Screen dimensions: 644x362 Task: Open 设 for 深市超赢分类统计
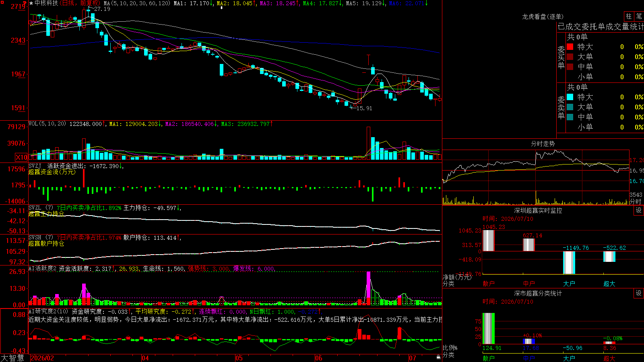[x=638, y=293]
